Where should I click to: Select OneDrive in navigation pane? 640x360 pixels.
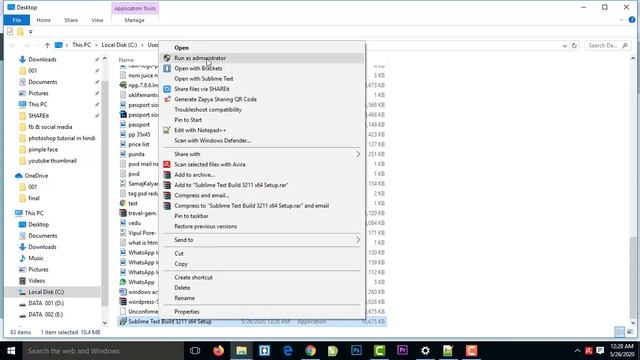tap(36, 176)
